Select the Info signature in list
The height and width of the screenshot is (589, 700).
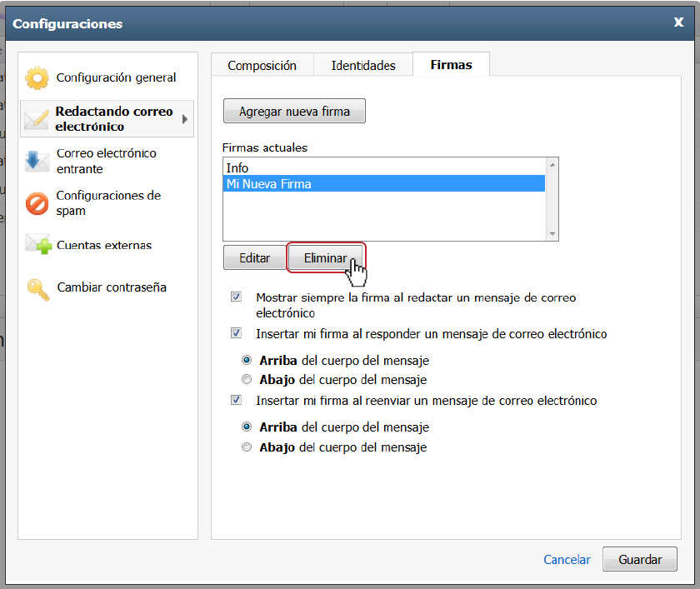point(384,167)
